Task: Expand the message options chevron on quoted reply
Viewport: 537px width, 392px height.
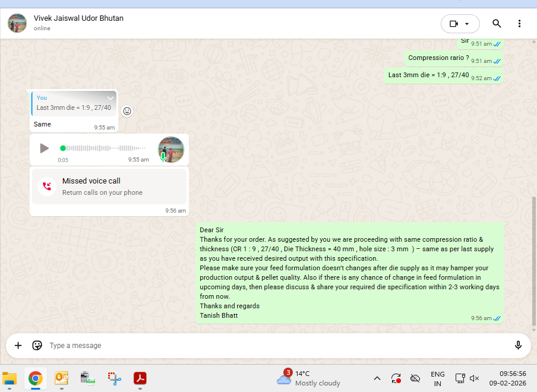Action: 110,98
